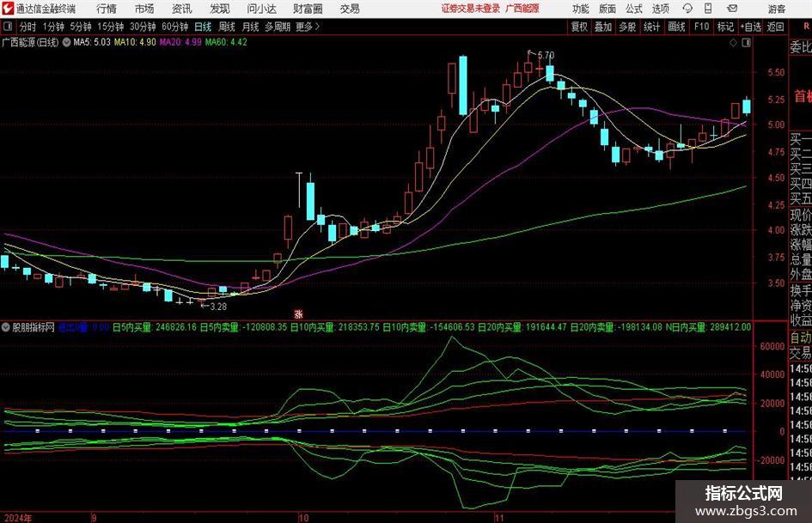Switch to 分时 chart tab

[28, 27]
